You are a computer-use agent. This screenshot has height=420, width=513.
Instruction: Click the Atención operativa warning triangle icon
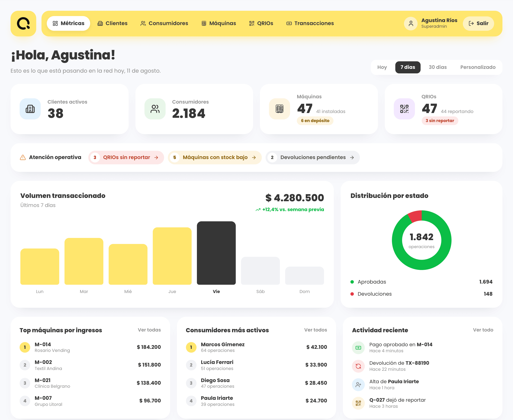[23, 158]
